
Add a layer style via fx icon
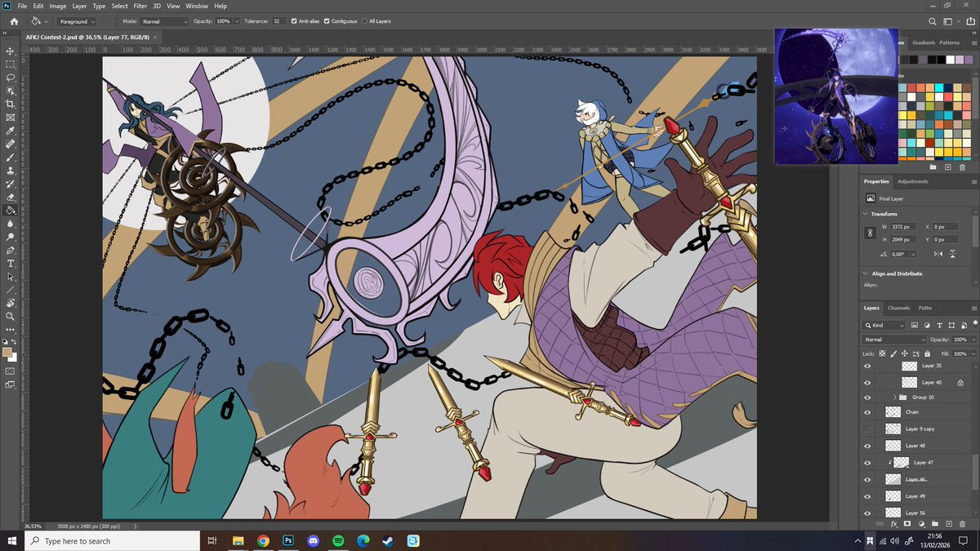point(894,522)
